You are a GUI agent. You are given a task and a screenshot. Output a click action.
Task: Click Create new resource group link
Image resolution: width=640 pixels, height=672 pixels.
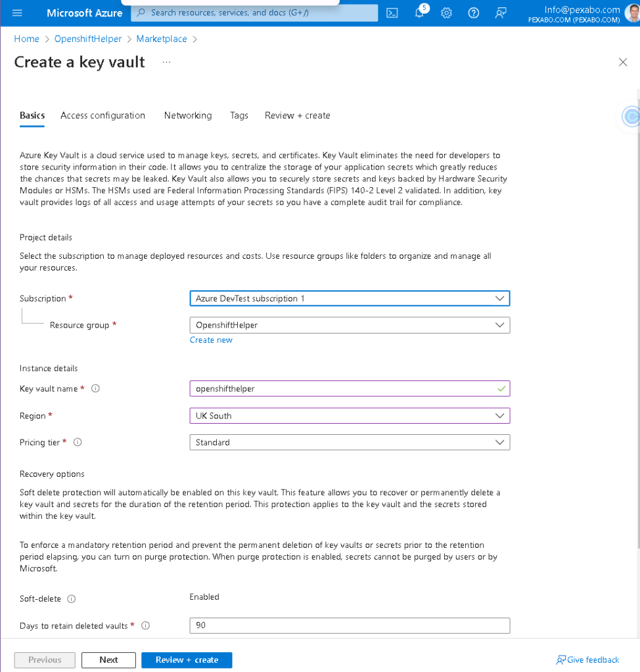point(211,340)
